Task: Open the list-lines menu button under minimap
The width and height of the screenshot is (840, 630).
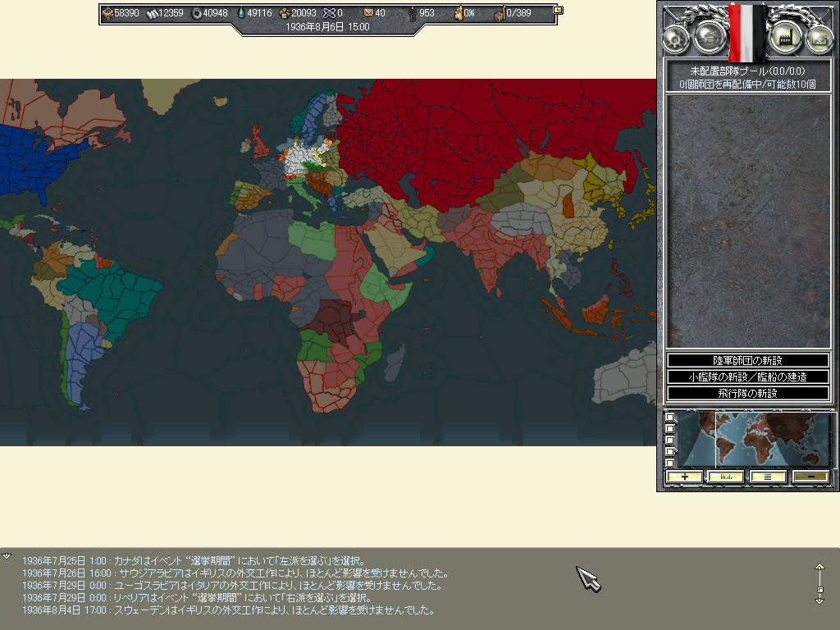Action: coord(768,477)
